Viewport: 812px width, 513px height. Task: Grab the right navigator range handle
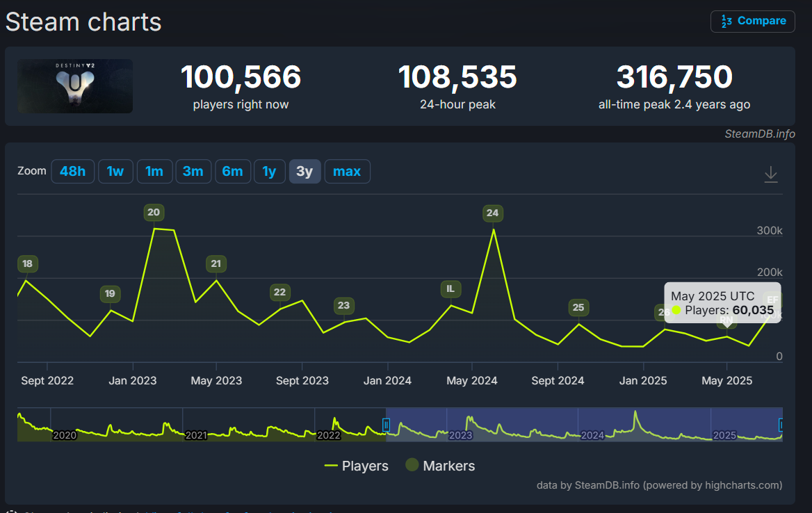(x=781, y=425)
